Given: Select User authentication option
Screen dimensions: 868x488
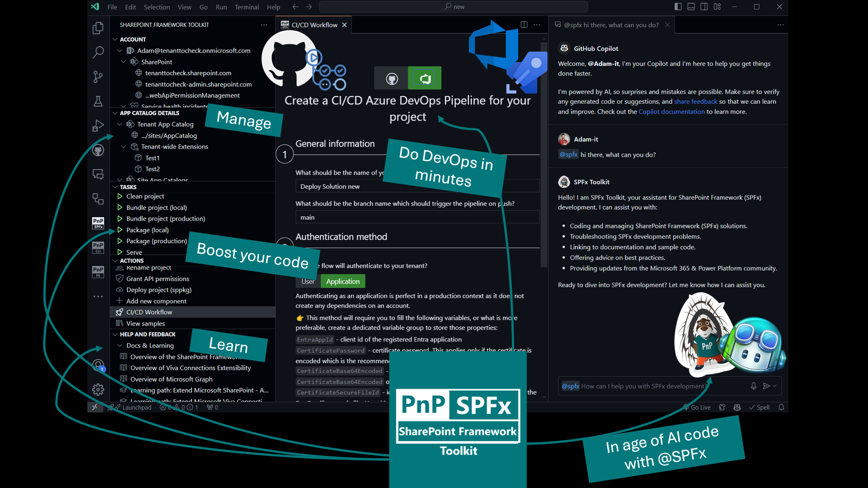Looking at the screenshot, I should click(308, 282).
